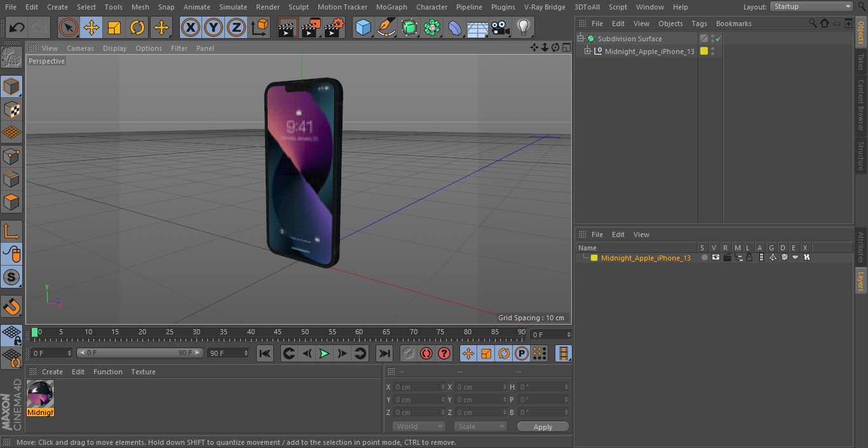Toggle layer Render visibility clapperboard icon

(x=727, y=257)
